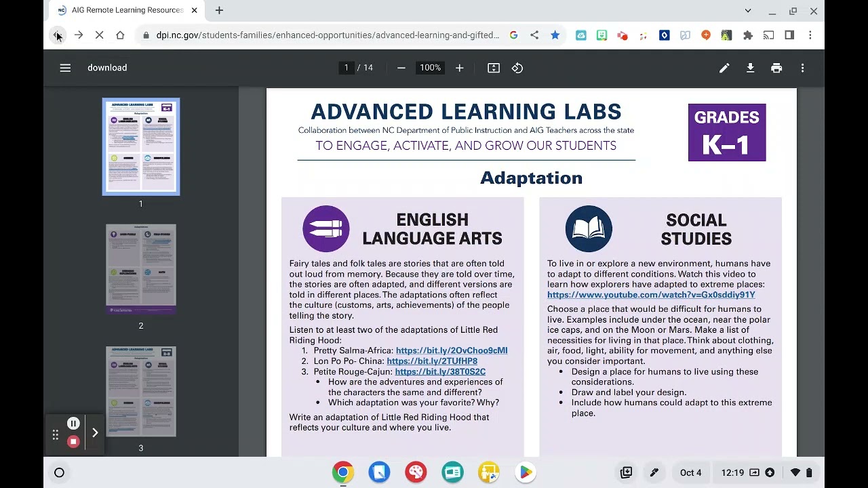This screenshot has height=488, width=868.
Task: Rotate the PDF counterclockwise
Action: [x=517, y=68]
